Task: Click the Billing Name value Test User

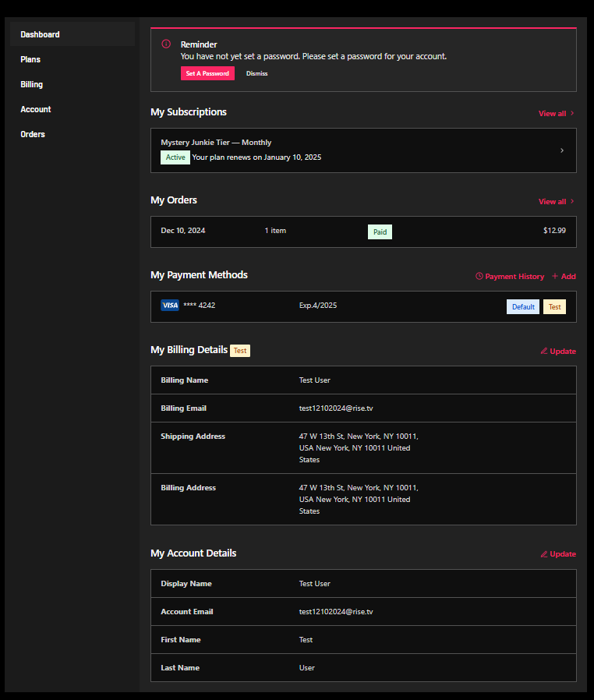Action: click(315, 380)
